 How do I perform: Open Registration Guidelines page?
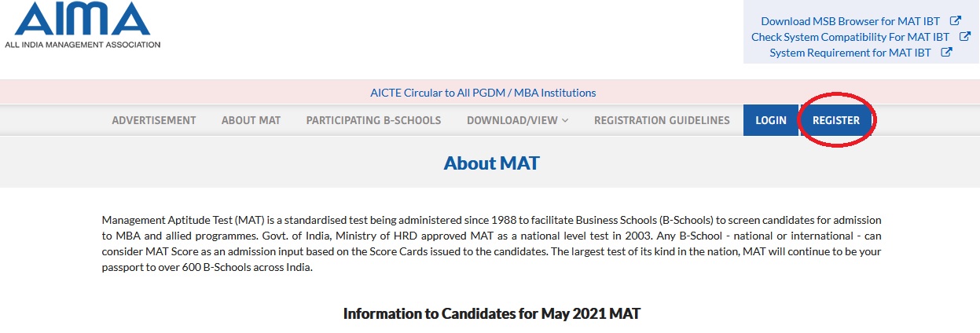coord(662,120)
